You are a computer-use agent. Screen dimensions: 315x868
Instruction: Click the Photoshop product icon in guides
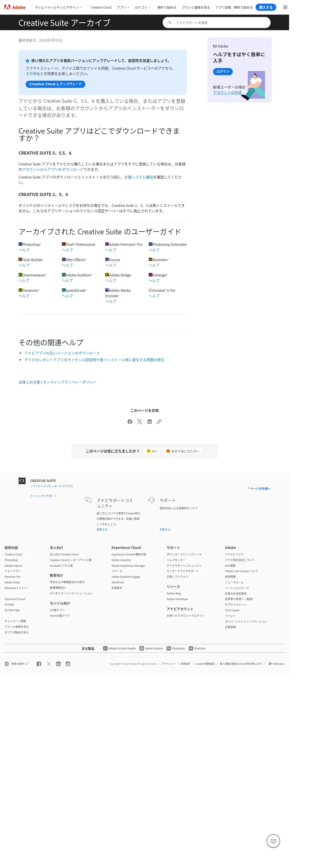point(20,244)
